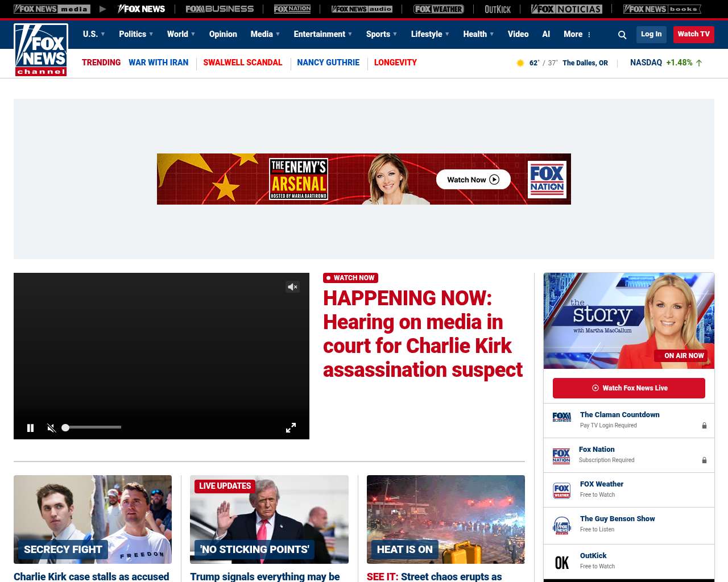This screenshot has height=582, width=728.
Task: Open the More menu with dots
Action: [577, 34]
